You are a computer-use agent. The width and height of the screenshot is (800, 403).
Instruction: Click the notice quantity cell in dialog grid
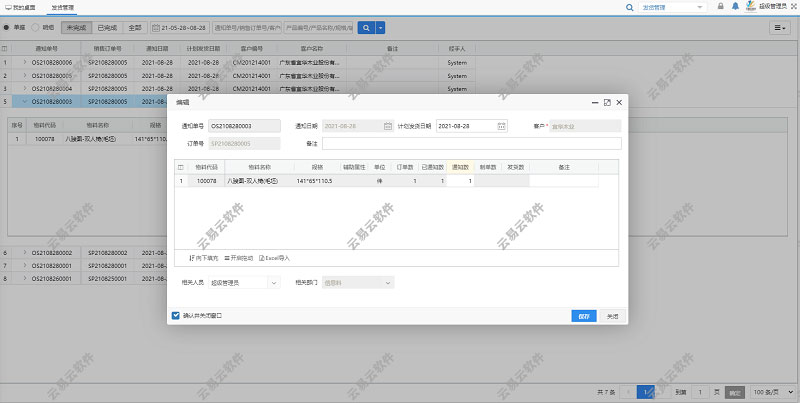tap(461, 181)
